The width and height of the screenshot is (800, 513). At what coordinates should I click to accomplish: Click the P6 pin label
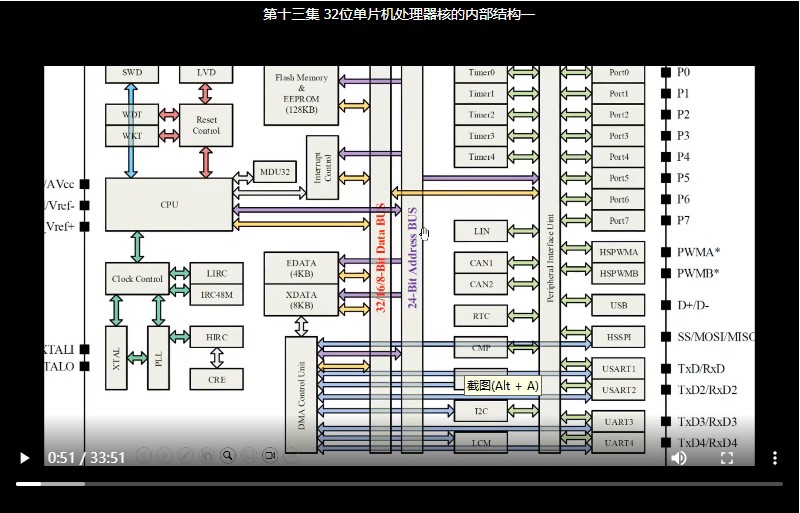click(x=683, y=199)
